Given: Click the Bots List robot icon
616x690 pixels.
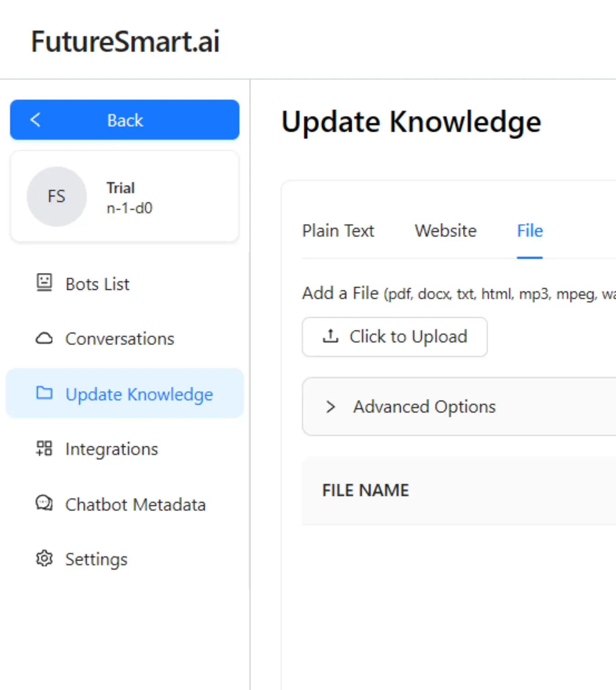Looking at the screenshot, I should pyautogui.click(x=44, y=283).
